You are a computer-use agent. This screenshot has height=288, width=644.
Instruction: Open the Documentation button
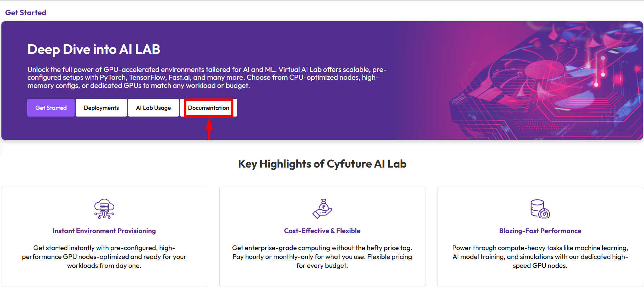point(209,108)
